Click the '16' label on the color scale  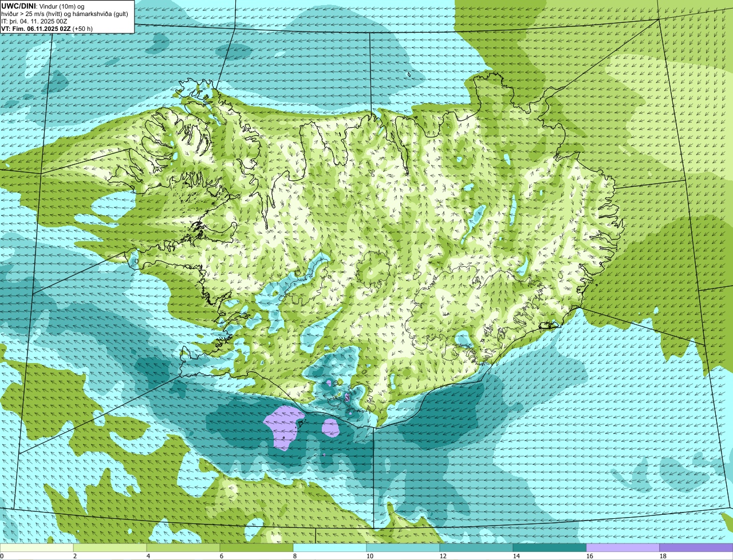click(x=590, y=556)
